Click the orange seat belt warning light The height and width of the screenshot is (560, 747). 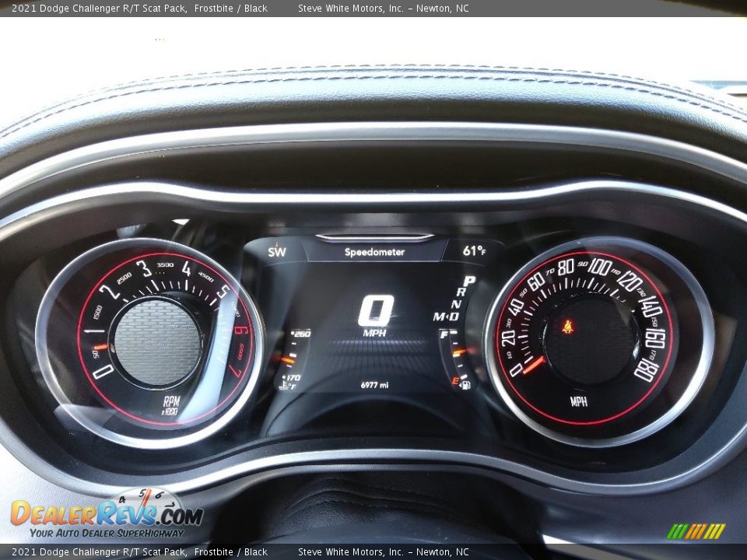567,327
